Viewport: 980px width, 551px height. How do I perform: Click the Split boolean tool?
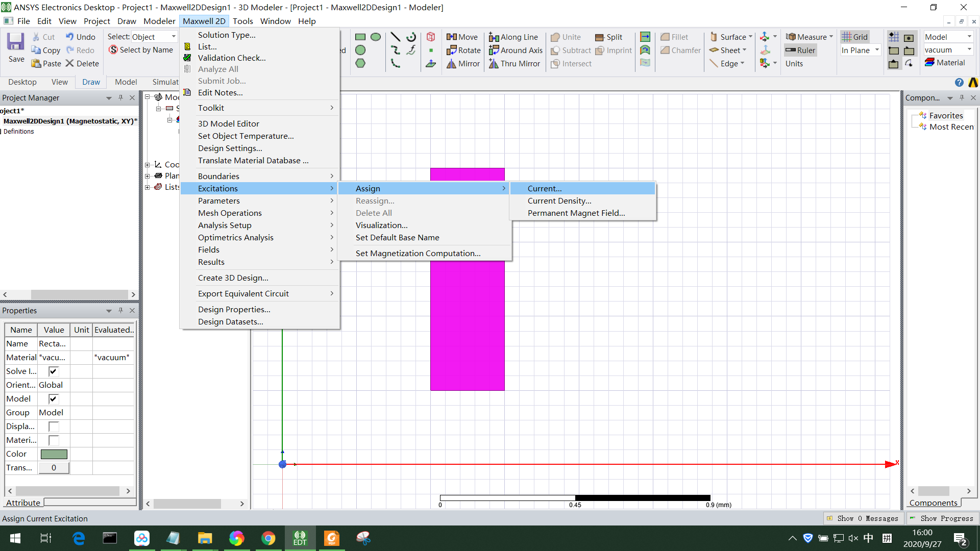tap(609, 37)
